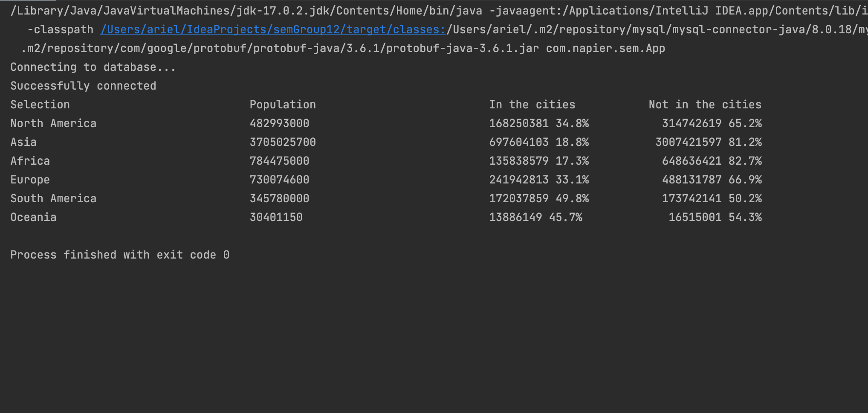Click cities value '13886149 45.7%'
This screenshot has width=868, height=413.
pos(535,217)
